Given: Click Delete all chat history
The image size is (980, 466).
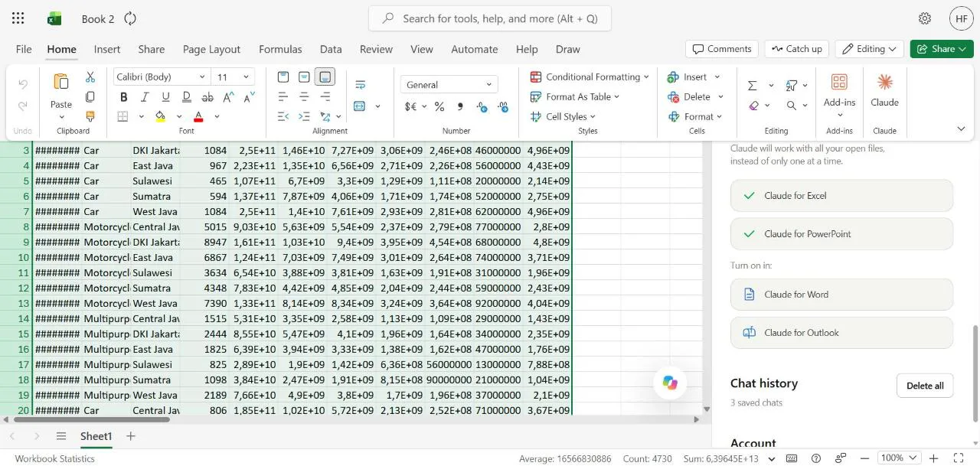Looking at the screenshot, I should (925, 386).
